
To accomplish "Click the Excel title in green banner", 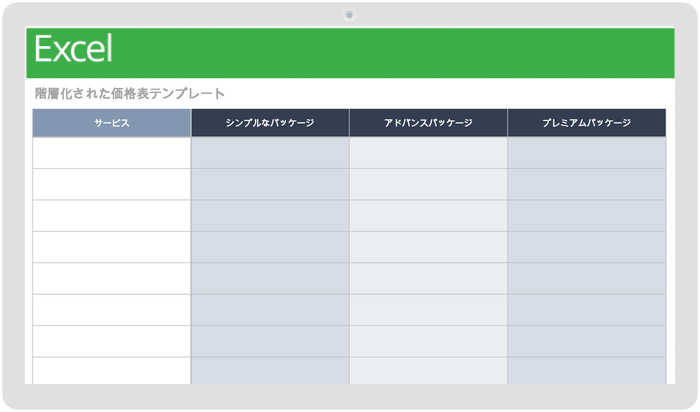I will click(x=73, y=50).
